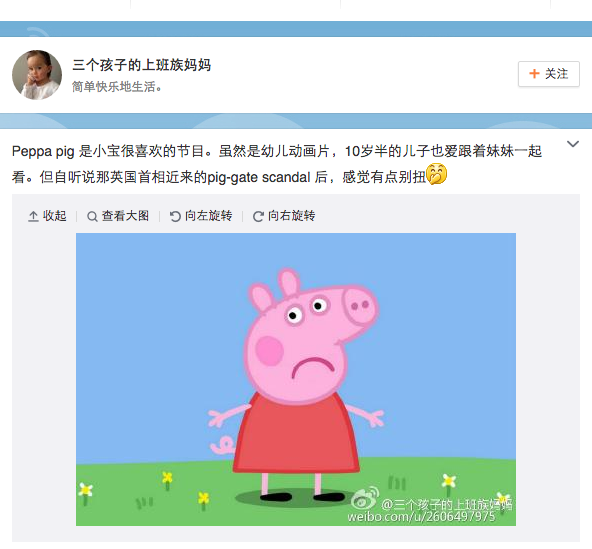Click the magnifier icon for 查看大图
592x549 pixels.
(x=92, y=216)
